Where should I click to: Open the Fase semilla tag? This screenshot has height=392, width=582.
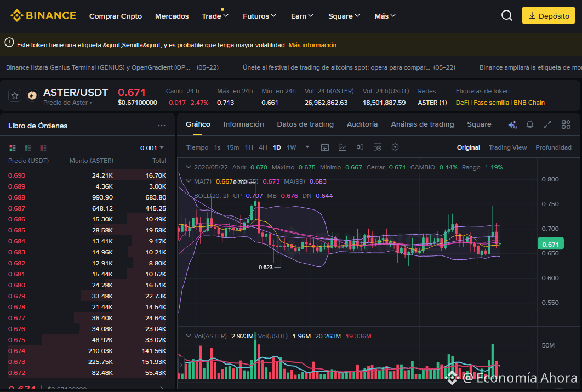[491, 103]
